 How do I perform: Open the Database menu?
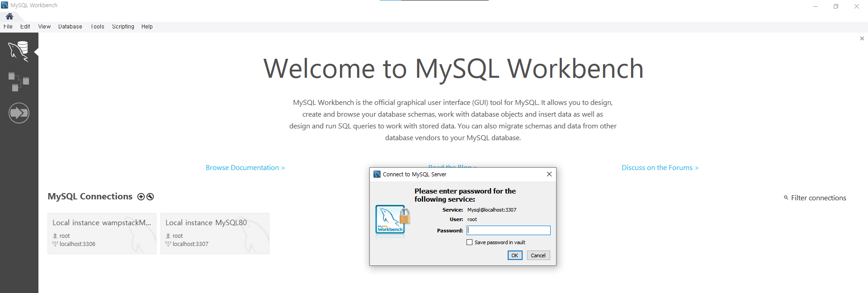[70, 27]
